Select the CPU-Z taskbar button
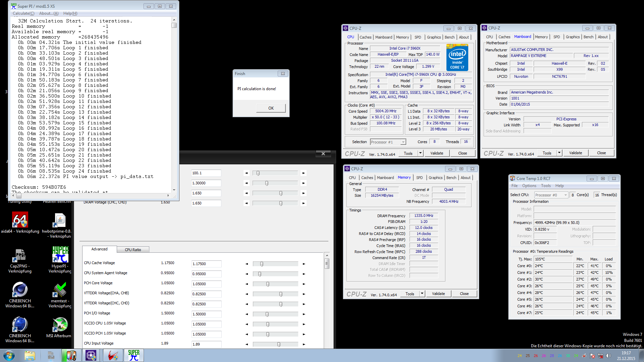The image size is (644, 362). point(91,355)
